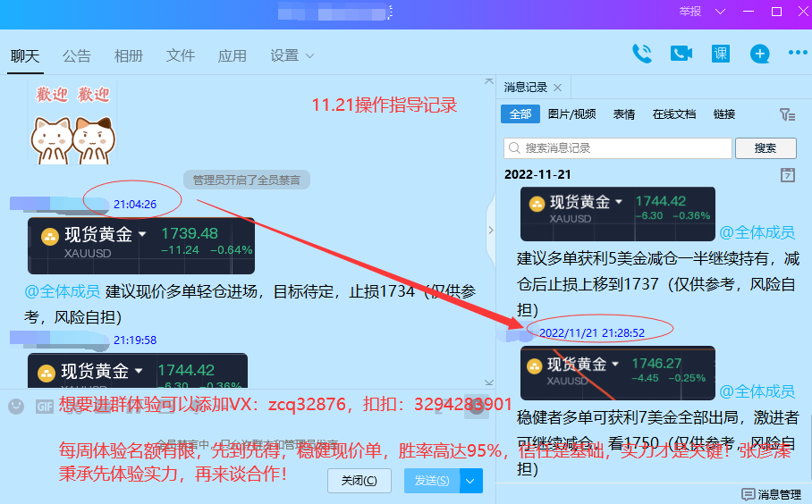Expand the 设置 dropdown chevron
Screen dimensions: 812x504
click(x=310, y=56)
